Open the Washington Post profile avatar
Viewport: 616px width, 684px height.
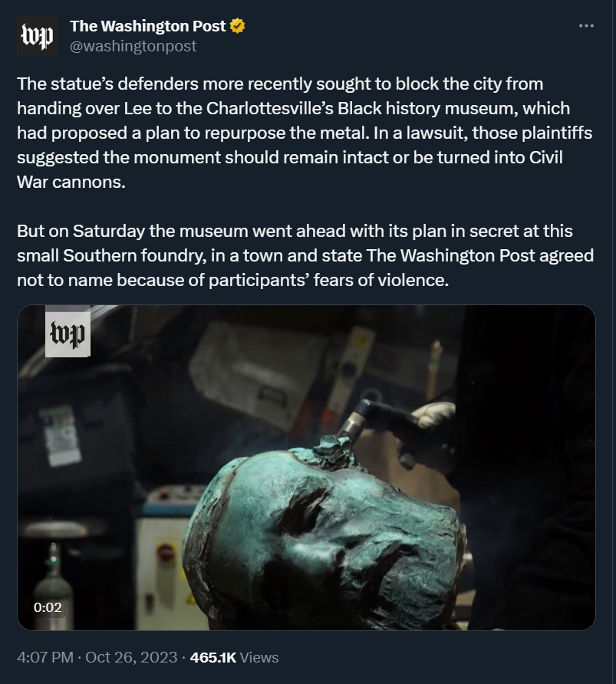click(37, 36)
